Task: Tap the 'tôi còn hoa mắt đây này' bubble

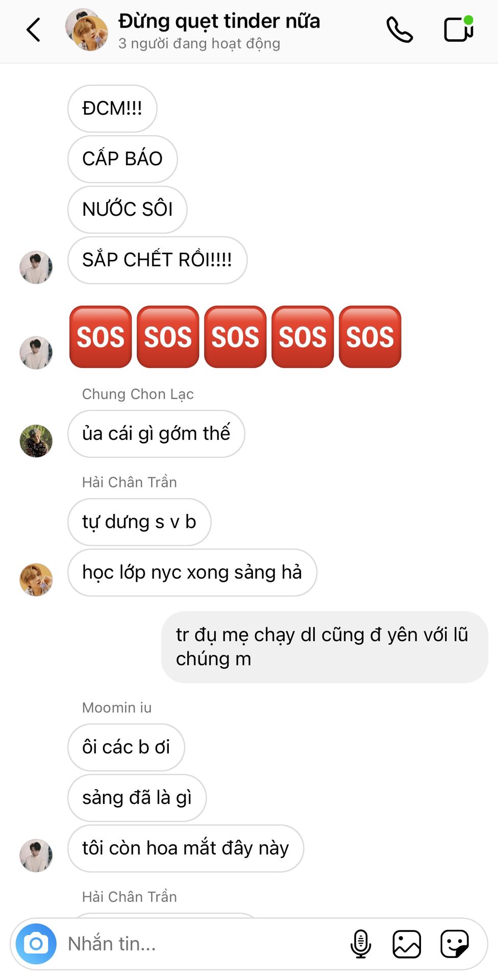Action: coord(186,848)
